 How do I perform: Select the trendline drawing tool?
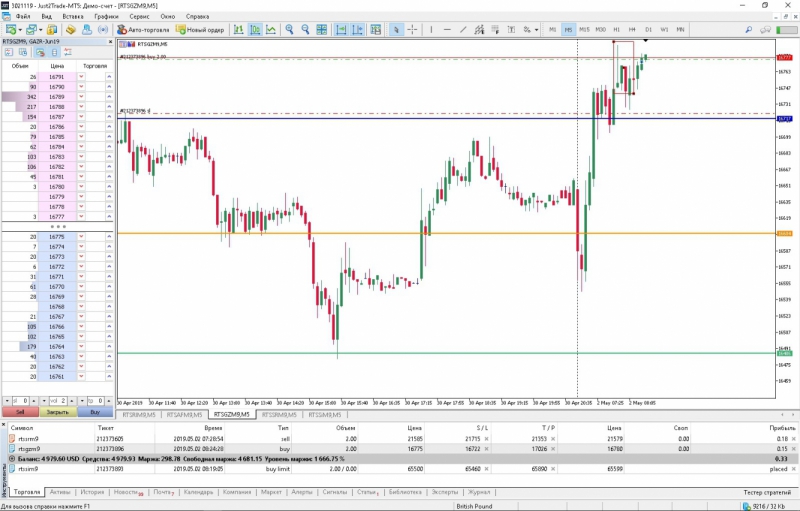[x=463, y=30]
